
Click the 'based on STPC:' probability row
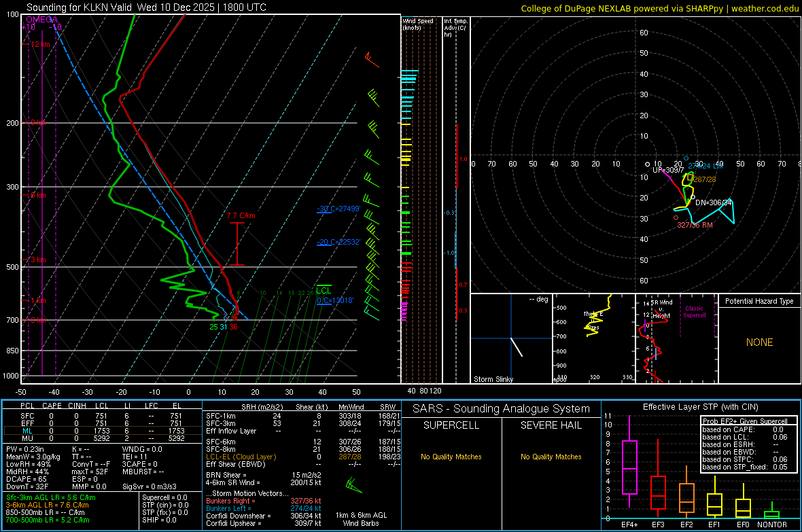click(x=745, y=459)
